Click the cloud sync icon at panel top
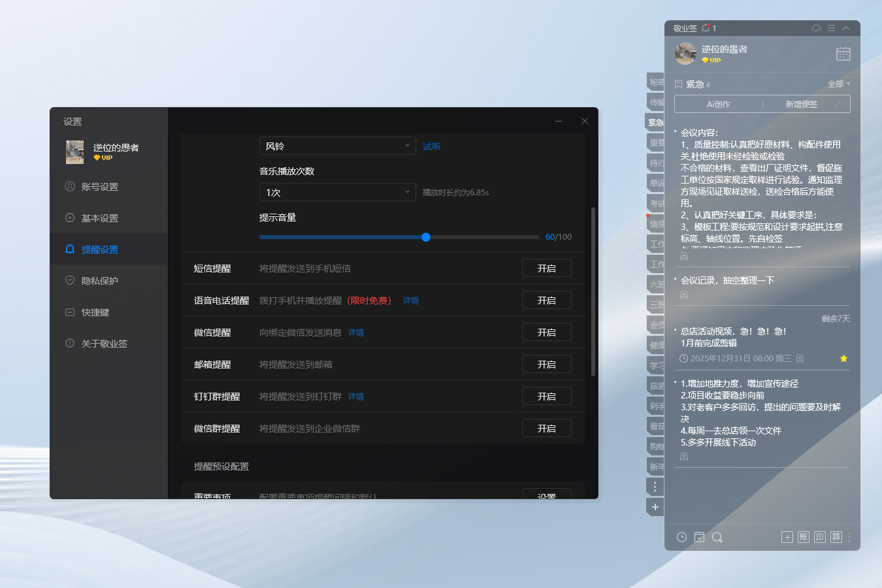Screen dimensions: 882x588 coord(816,28)
